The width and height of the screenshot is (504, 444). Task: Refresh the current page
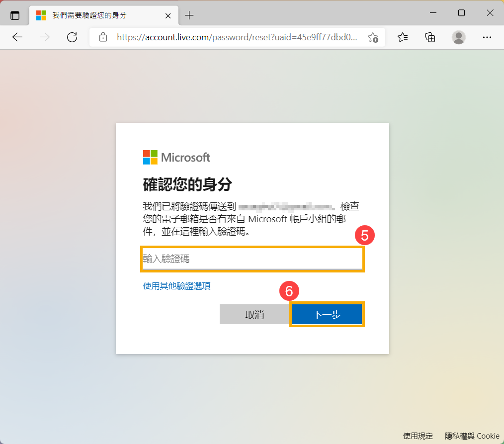pyautogui.click(x=72, y=37)
